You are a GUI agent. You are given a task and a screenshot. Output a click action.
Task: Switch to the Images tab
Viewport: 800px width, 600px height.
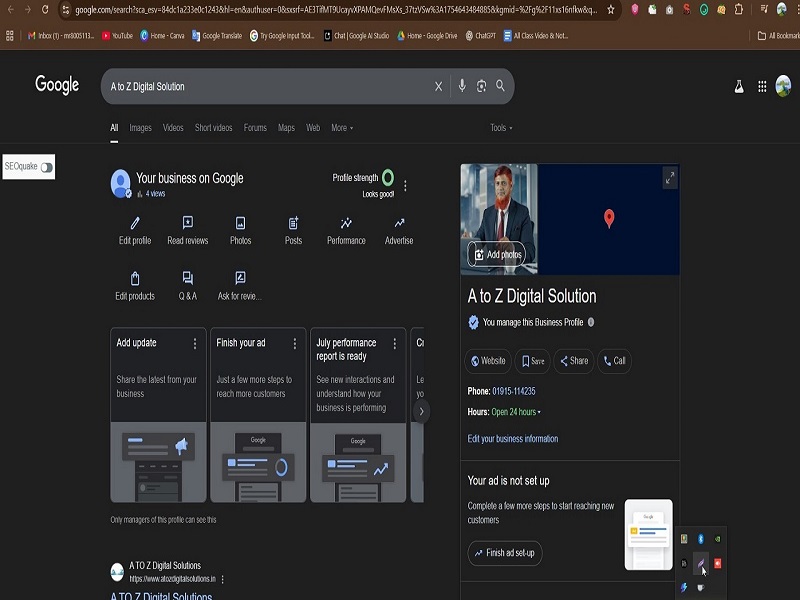(x=140, y=128)
